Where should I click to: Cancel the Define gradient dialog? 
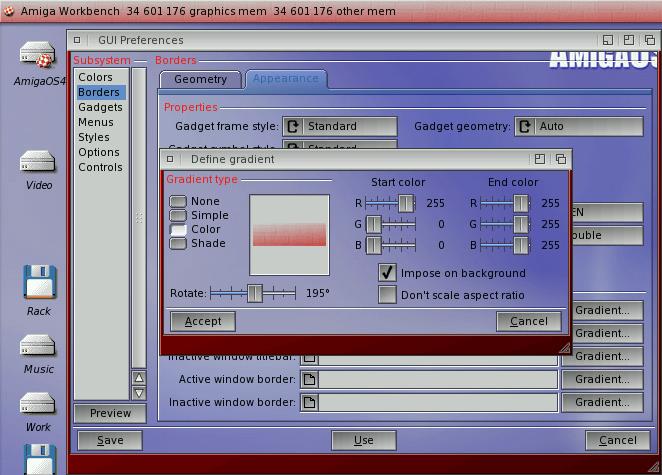(529, 321)
